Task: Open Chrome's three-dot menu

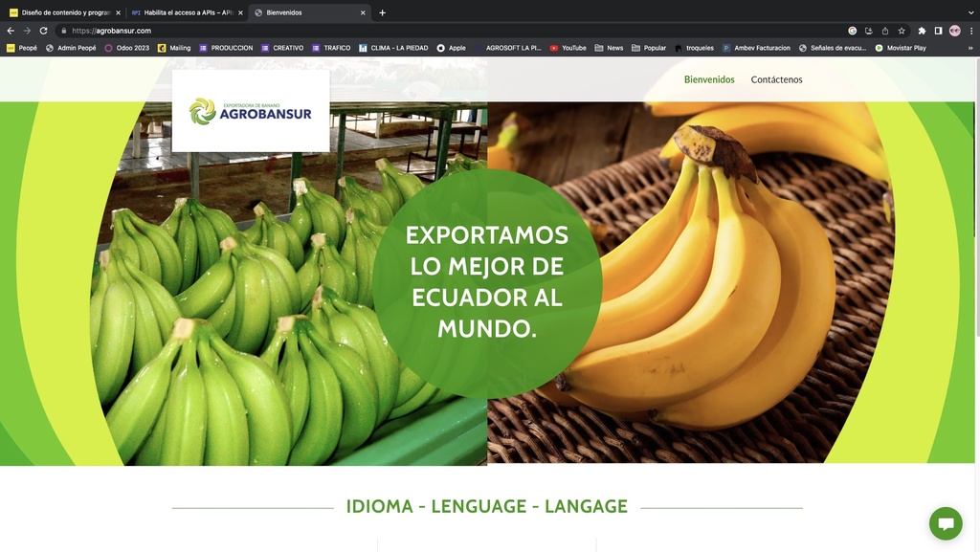Action: [971, 31]
